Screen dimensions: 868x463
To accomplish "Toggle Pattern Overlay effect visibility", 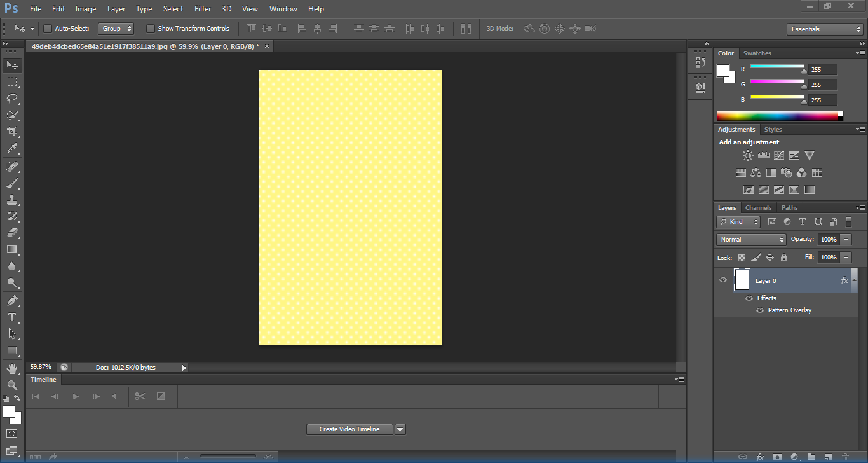I will [x=760, y=310].
